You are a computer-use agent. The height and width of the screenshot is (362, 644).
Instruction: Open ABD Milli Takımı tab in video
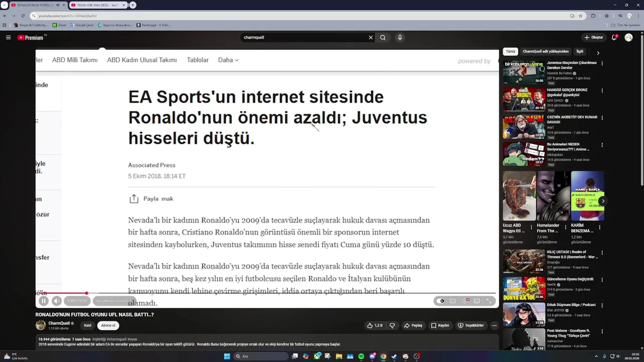click(x=74, y=60)
